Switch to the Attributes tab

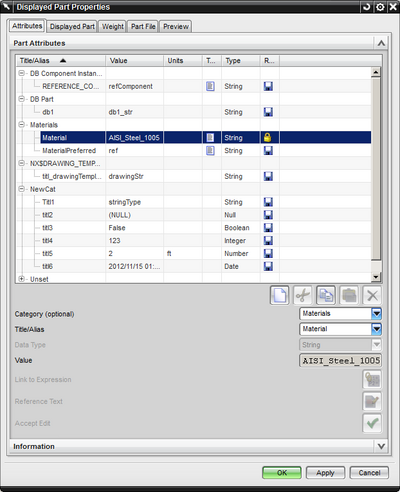tap(27, 26)
